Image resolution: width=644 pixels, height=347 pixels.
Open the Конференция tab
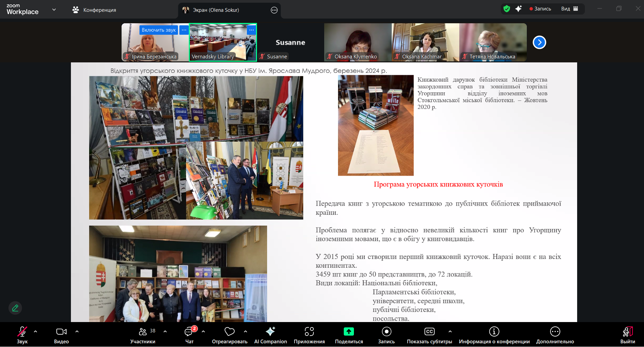pyautogui.click(x=95, y=10)
